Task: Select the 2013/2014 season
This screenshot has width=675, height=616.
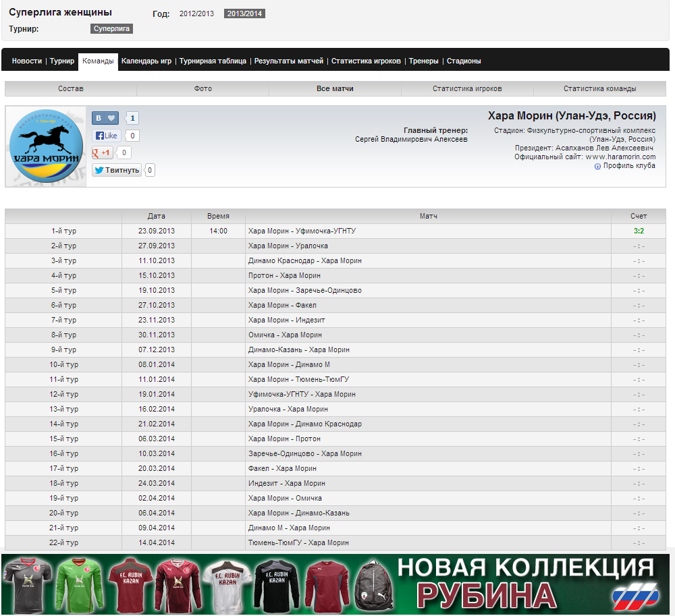Action: [x=244, y=13]
